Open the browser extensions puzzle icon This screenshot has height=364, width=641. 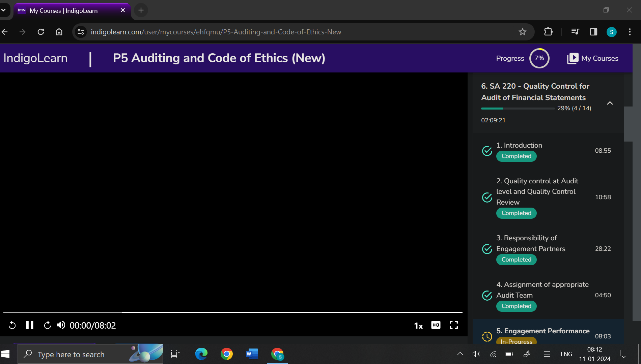548,32
